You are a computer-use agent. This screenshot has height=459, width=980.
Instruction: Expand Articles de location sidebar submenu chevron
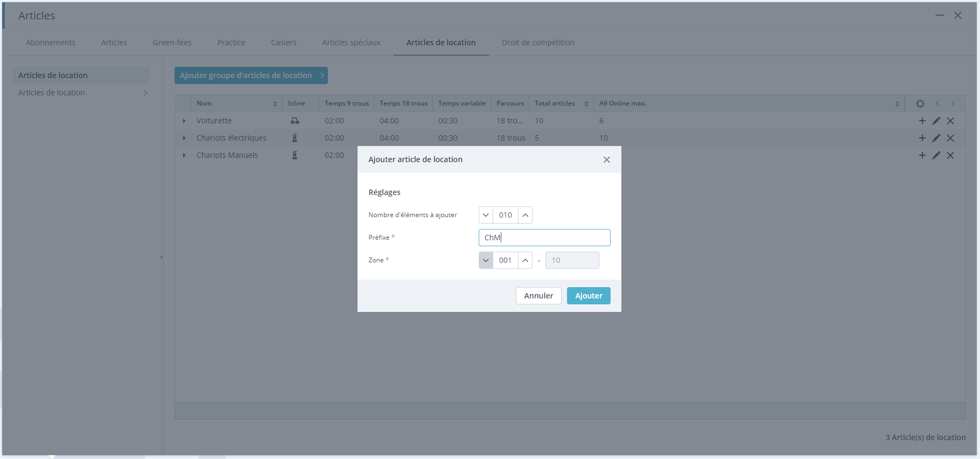[x=145, y=93]
